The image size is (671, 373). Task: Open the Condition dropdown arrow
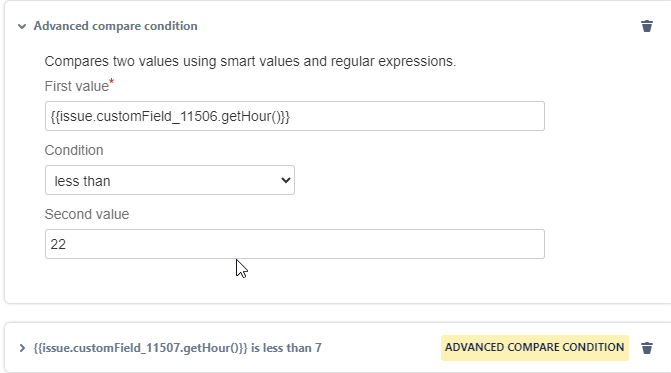click(x=285, y=181)
